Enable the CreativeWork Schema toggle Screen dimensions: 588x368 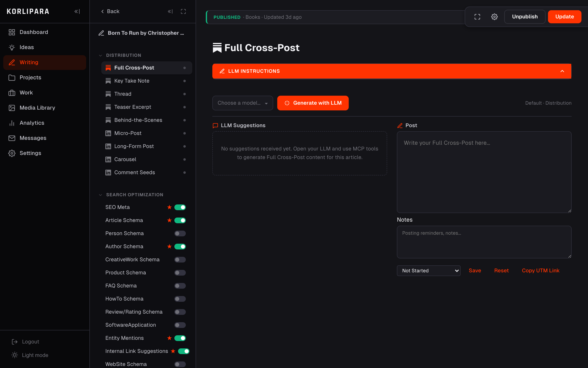[180, 260]
